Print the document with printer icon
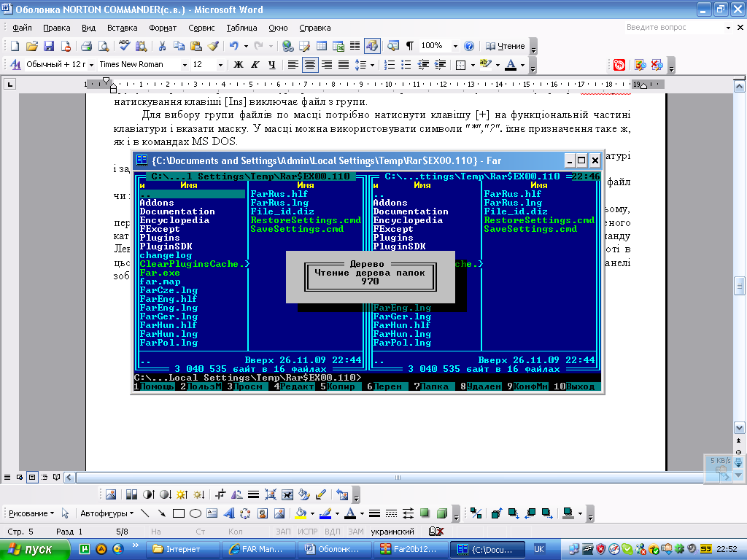 click(x=86, y=46)
